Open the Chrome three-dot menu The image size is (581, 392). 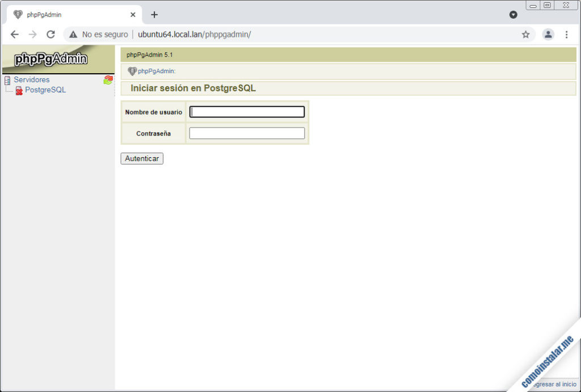click(x=566, y=35)
